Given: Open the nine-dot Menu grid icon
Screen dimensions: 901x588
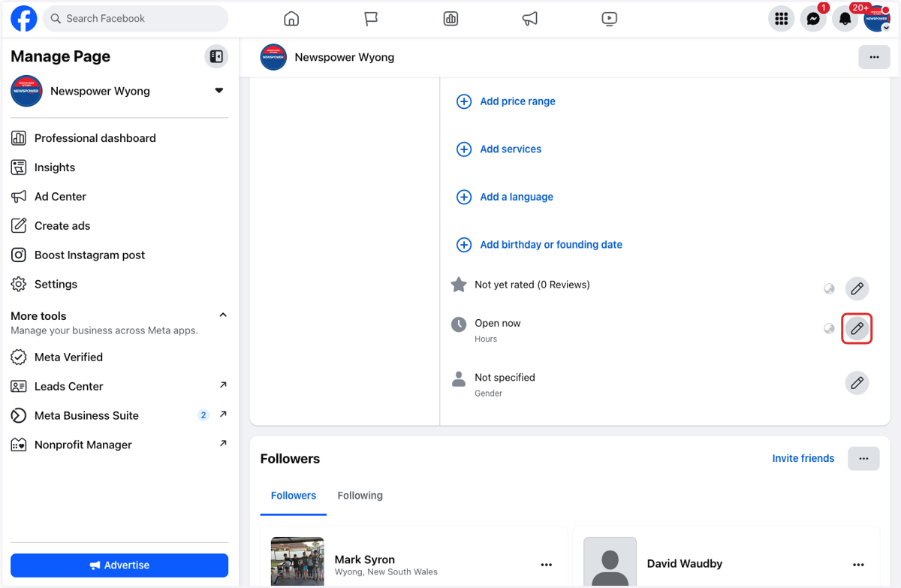Looking at the screenshot, I should point(782,19).
